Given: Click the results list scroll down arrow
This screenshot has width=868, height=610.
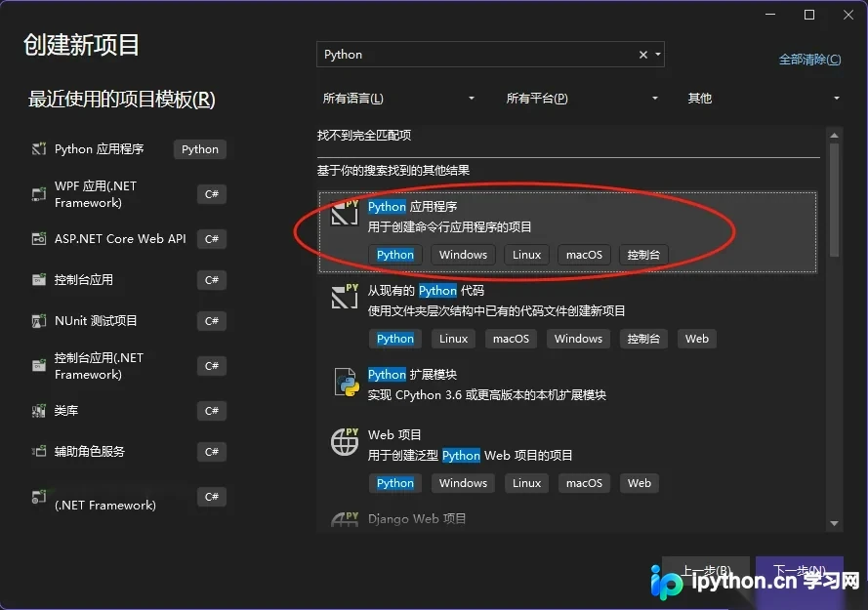Looking at the screenshot, I should click(834, 523).
